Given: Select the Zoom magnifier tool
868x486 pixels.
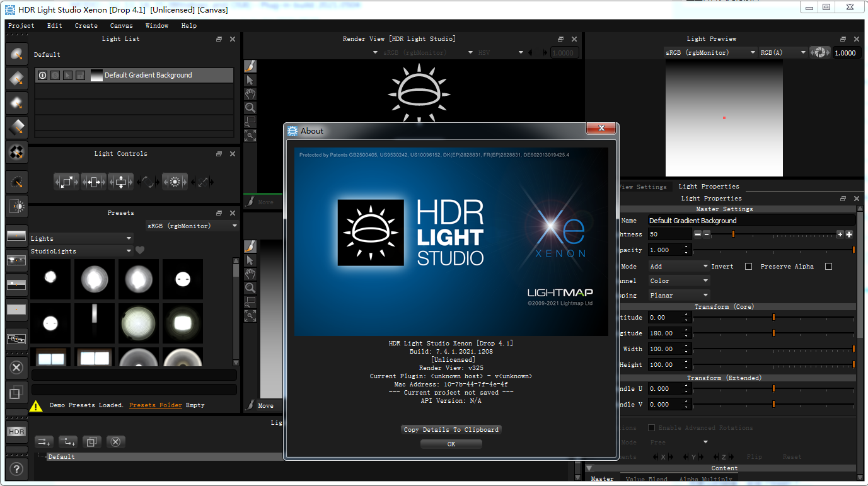Looking at the screenshot, I should click(x=250, y=107).
